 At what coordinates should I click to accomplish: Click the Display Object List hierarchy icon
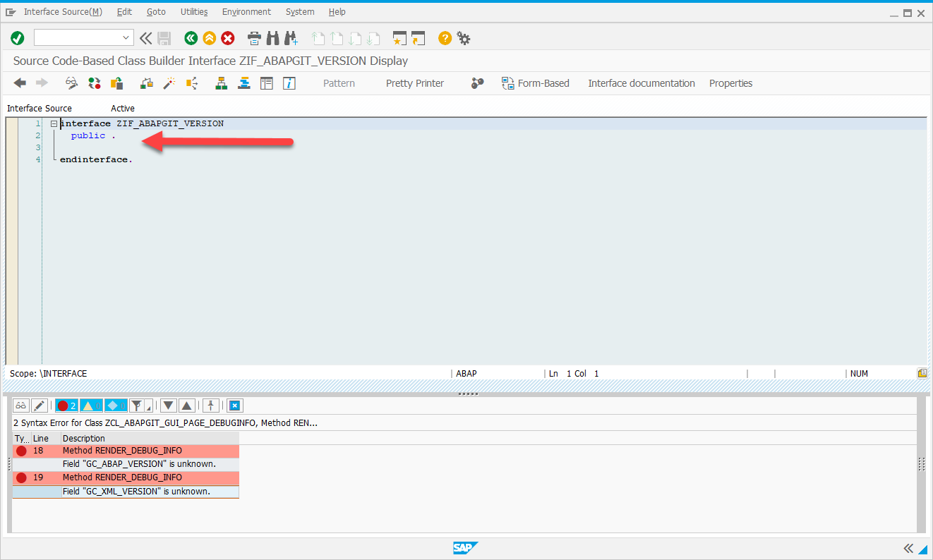click(x=222, y=83)
